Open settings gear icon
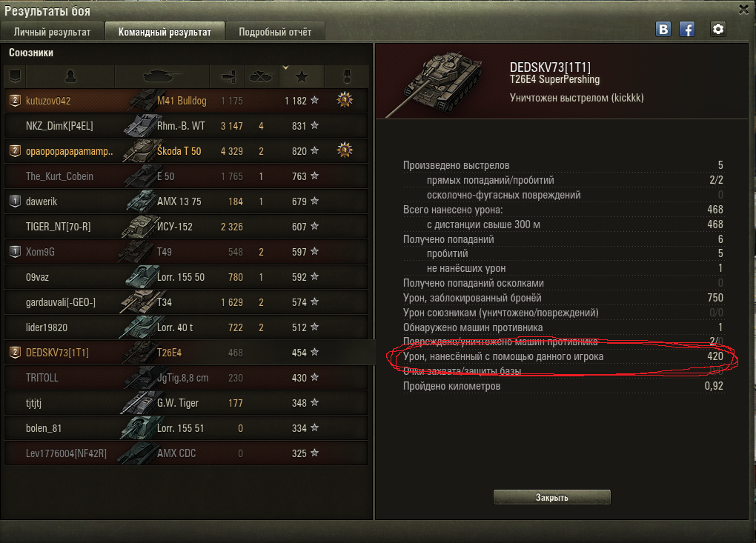 (718, 30)
